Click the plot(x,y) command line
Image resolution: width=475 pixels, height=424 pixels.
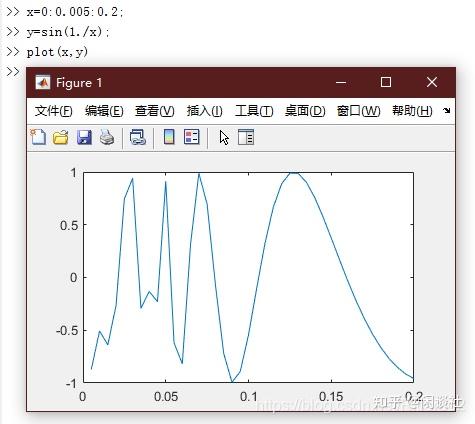click(57, 52)
